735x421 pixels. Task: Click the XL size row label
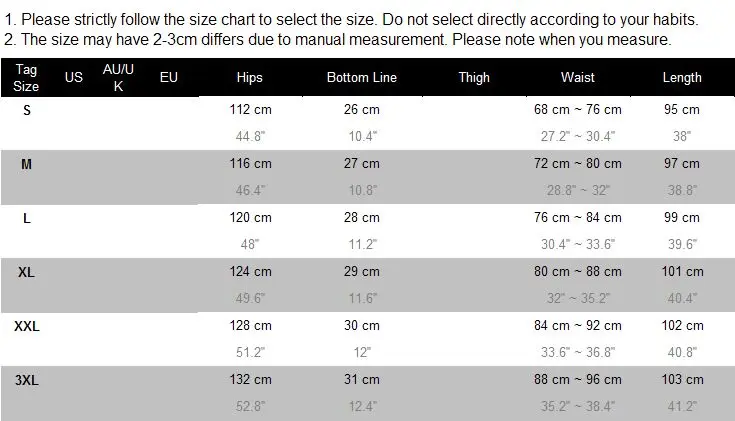(x=26, y=272)
